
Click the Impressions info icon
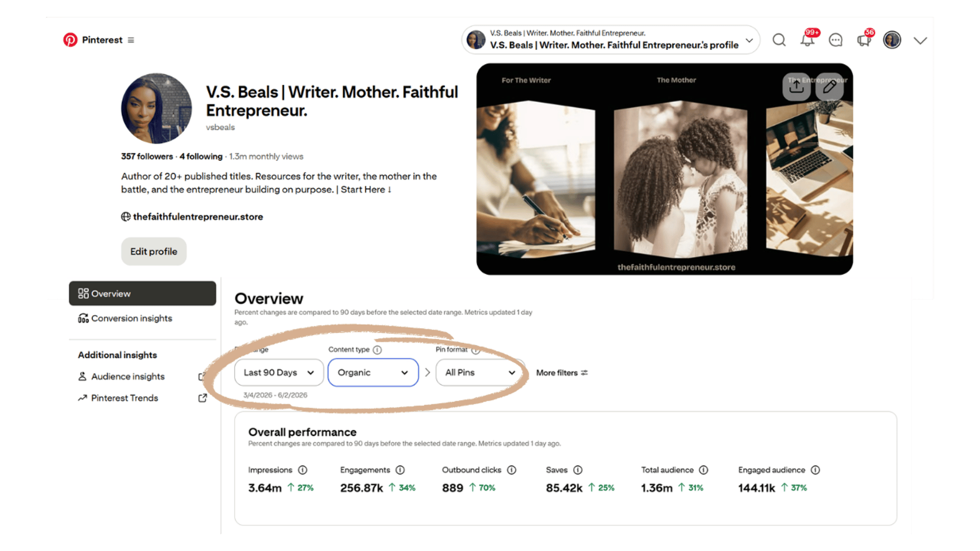(x=303, y=470)
